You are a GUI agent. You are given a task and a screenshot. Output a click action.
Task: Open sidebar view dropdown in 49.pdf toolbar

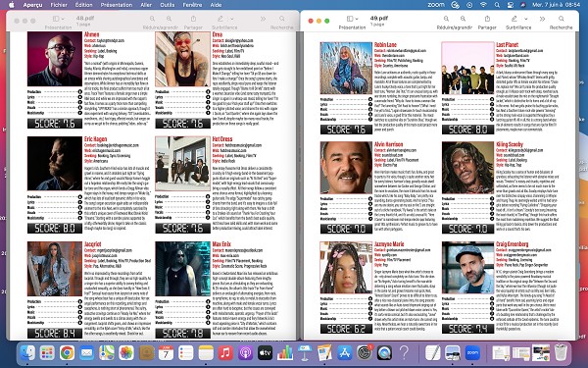pyautogui.click(x=352, y=19)
